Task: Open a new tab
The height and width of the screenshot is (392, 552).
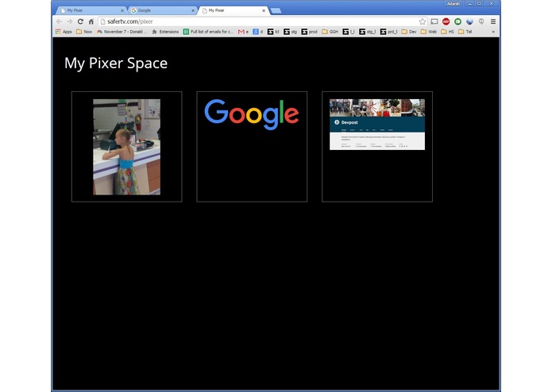Action: click(x=276, y=10)
